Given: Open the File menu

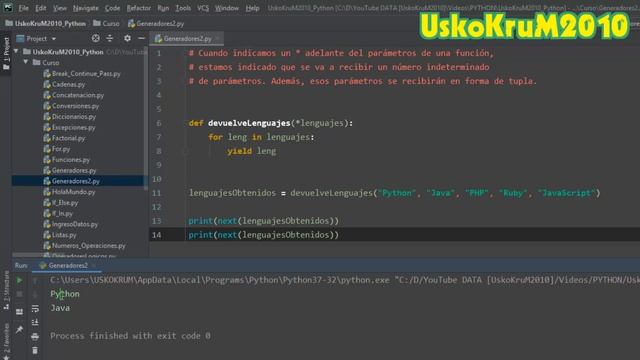Looking at the screenshot, I should pyautogui.click(x=24, y=8).
